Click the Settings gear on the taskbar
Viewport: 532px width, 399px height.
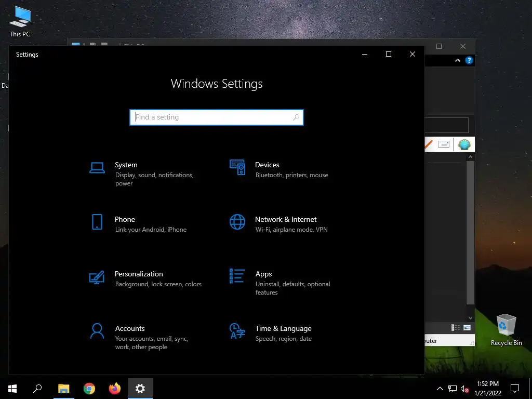[140, 389]
